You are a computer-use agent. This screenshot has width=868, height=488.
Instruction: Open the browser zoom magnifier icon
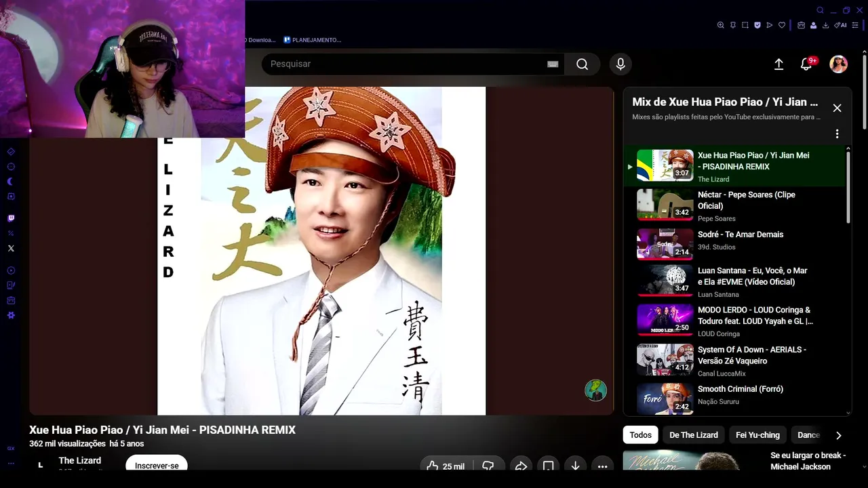pyautogui.click(x=720, y=25)
